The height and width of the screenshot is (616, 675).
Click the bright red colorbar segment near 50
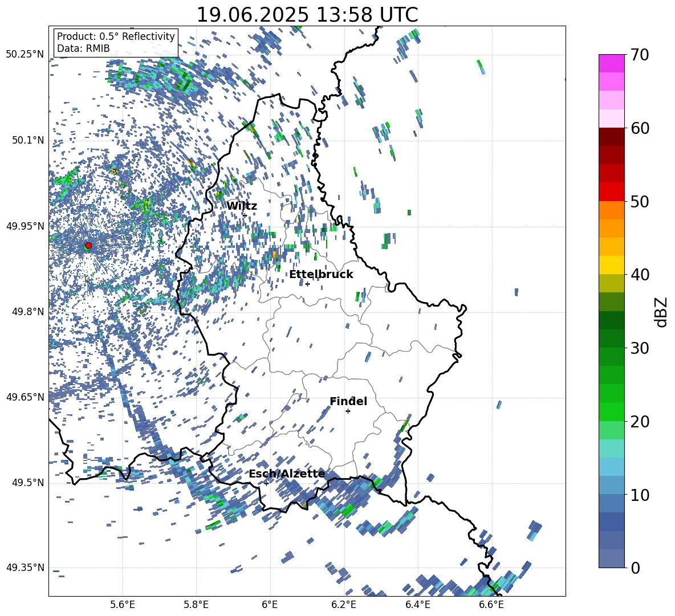point(612,192)
